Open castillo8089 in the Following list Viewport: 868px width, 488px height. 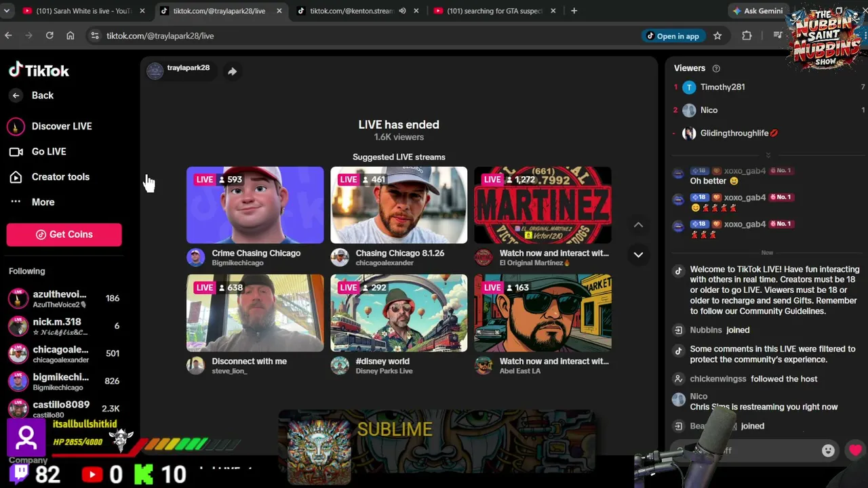(64, 408)
